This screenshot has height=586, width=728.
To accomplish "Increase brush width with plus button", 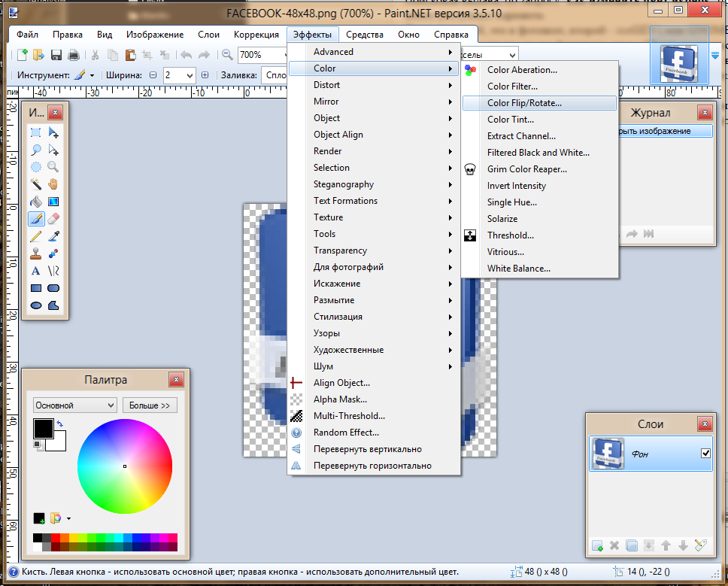I will pyautogui.click(x=205, y=75).
